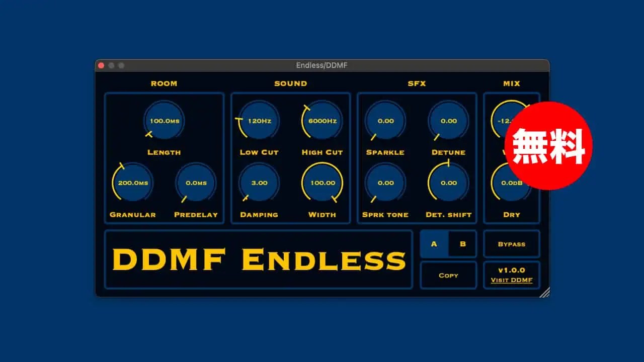Click the Det. shift knob
The height and width of the screenshot is (362, 644).
(x=448, y=183)
